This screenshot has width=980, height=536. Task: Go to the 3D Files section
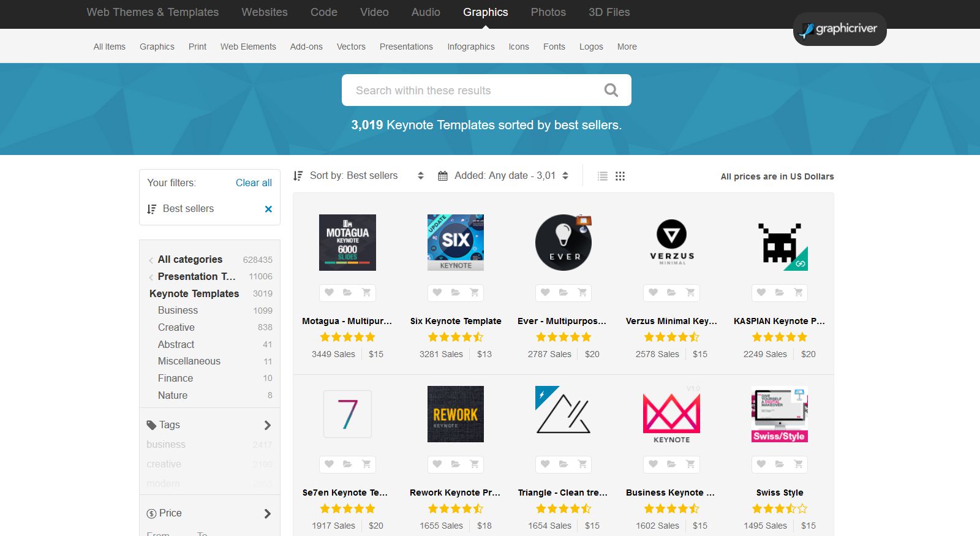[609, 12]
